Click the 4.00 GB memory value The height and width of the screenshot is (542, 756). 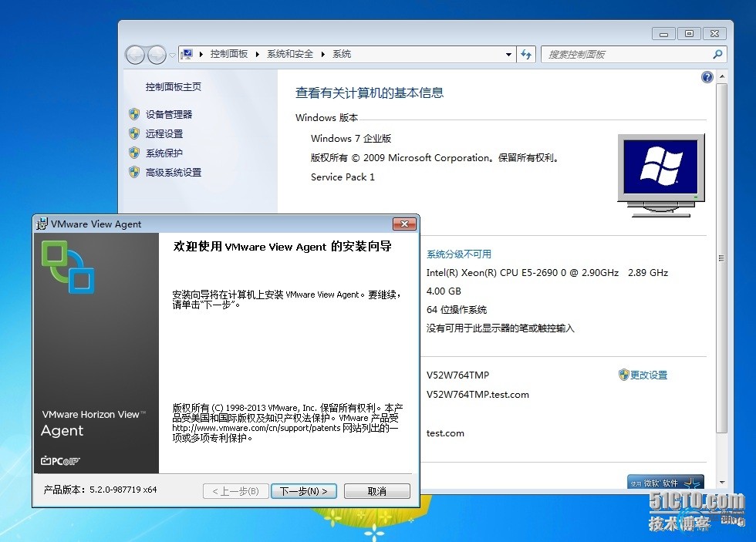click(444, 291)
